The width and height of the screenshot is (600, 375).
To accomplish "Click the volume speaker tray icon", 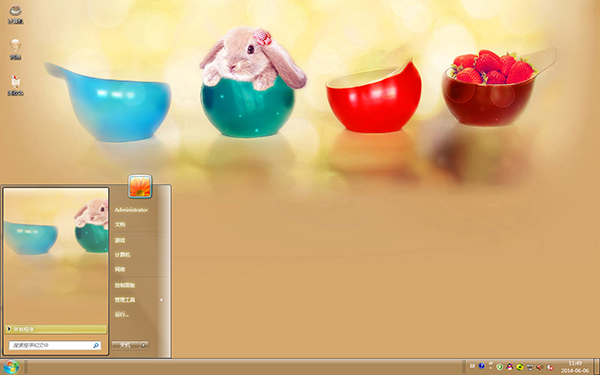I will coord(540,367).
